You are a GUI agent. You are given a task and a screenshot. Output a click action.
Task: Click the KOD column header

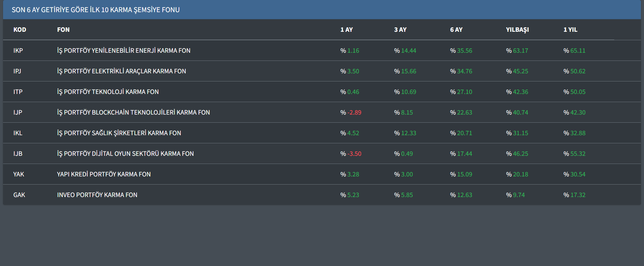[x=20, y=30]
